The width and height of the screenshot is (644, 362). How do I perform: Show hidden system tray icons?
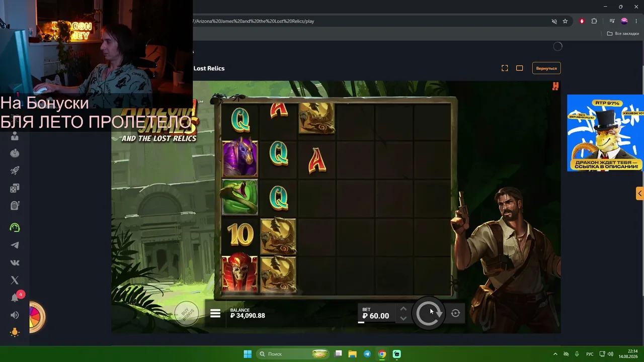555,354
